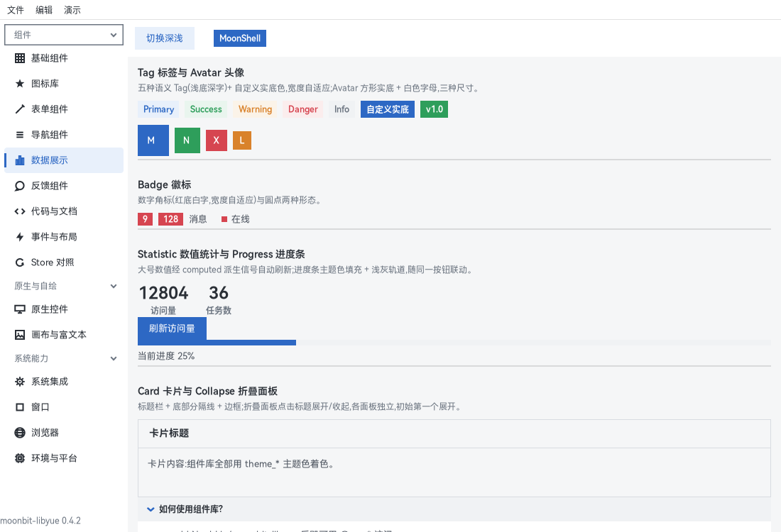Toggle the 如何使用组件库? collapse panel

454,509
